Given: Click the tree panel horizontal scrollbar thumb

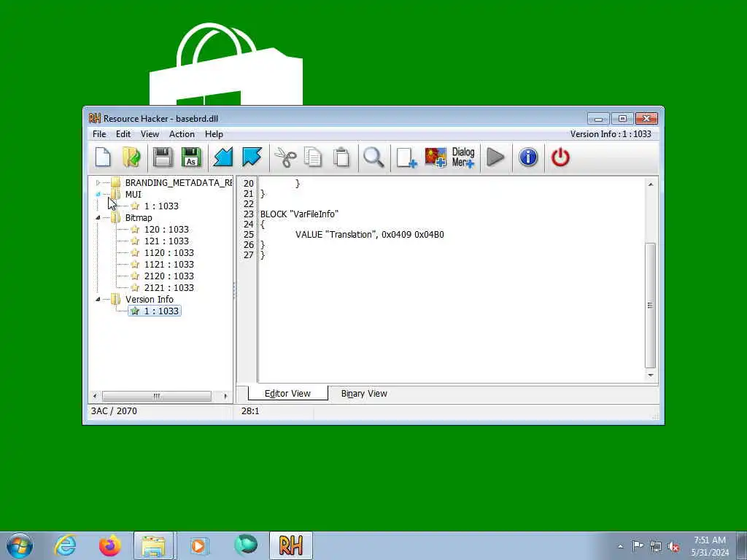Looking at the screenshot, I should 157,396.
